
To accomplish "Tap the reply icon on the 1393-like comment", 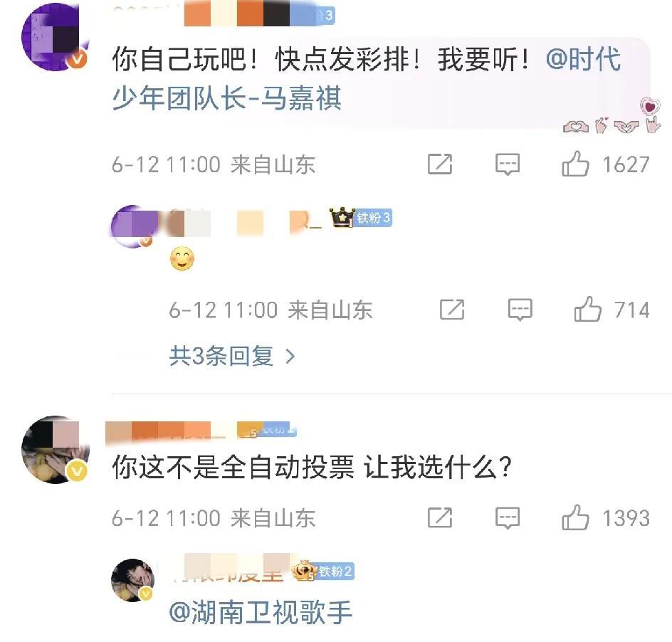I will tap(508, 518).
